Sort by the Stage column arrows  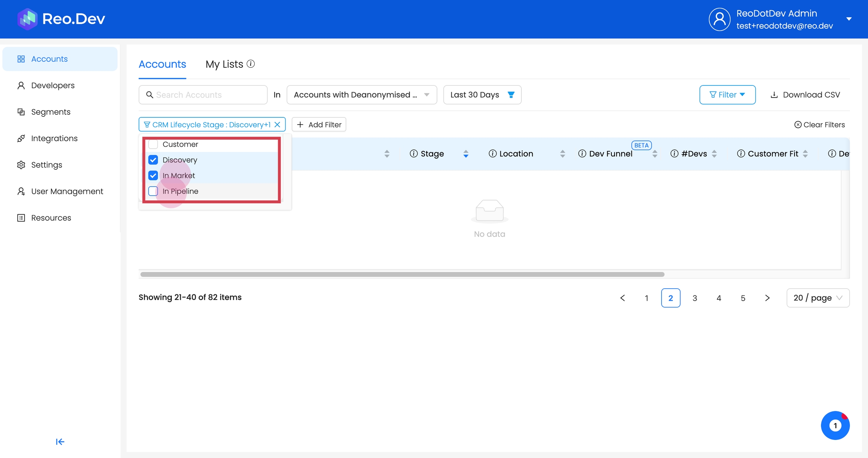[466, 154]
